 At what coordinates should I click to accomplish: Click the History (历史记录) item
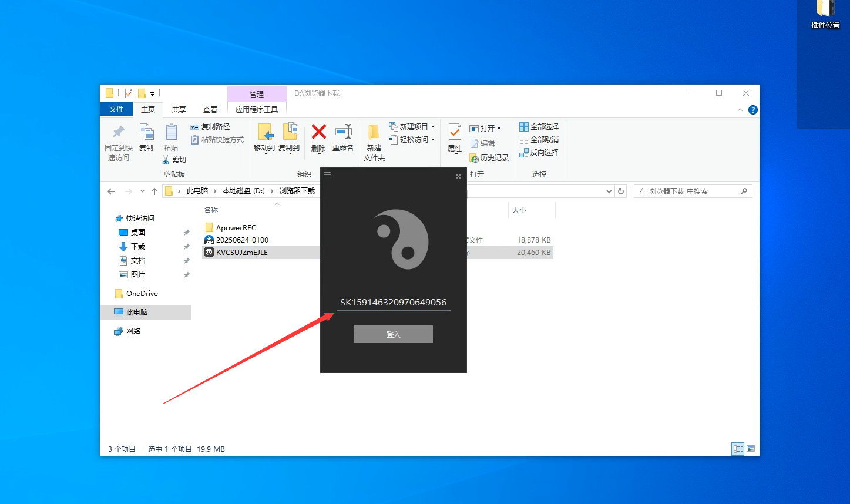[x=489, y=158]
